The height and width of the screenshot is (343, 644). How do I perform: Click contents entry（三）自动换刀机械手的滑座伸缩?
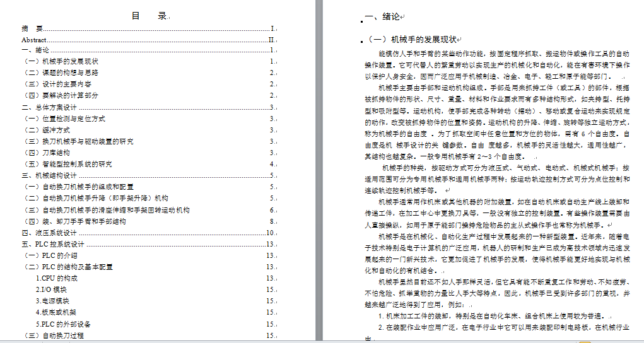tap(149, 211)
